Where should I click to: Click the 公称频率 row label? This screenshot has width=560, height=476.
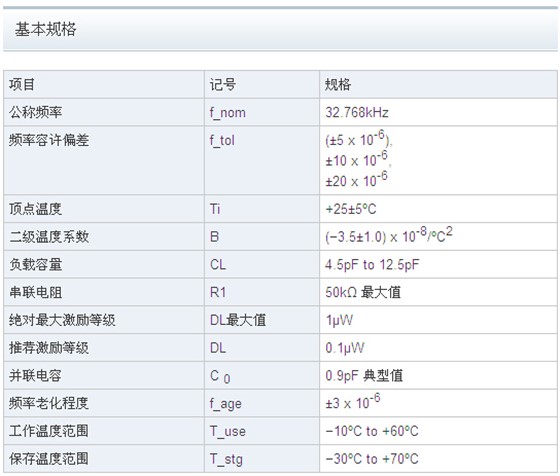(x=36, y=112)
